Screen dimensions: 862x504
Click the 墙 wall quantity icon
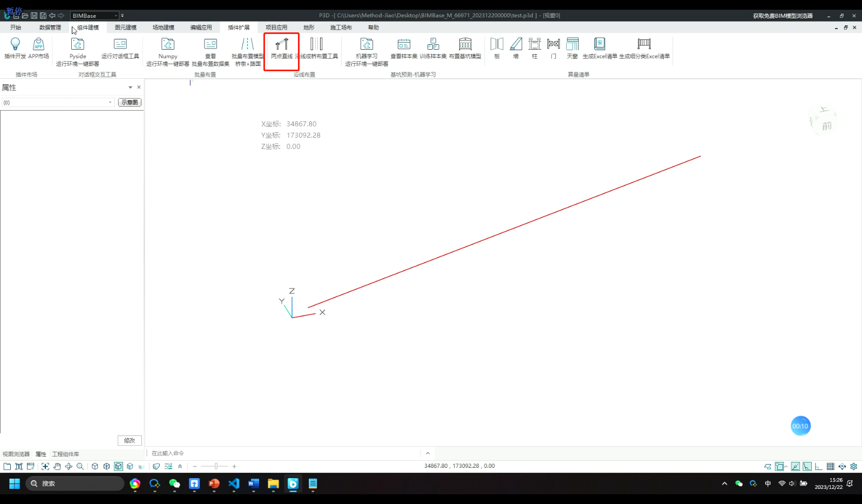point(516,47)
